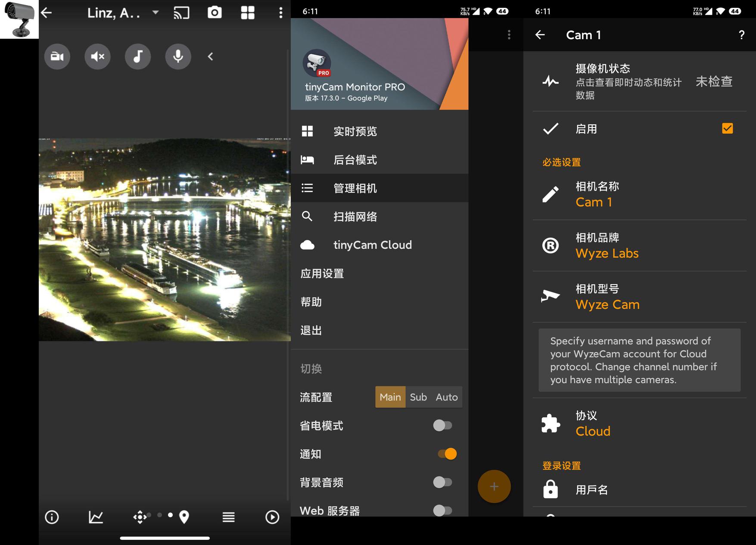Viewport: 756px width, 545px height.
Task: Open 帮助 in the drawer
Action: (x=380, y=302)
